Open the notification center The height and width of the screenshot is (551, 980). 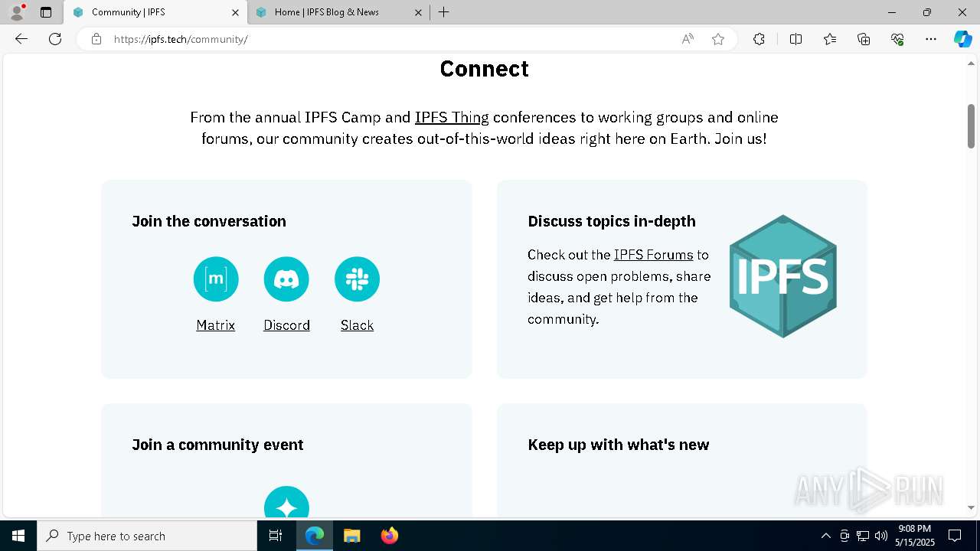[x=955, y=536]
